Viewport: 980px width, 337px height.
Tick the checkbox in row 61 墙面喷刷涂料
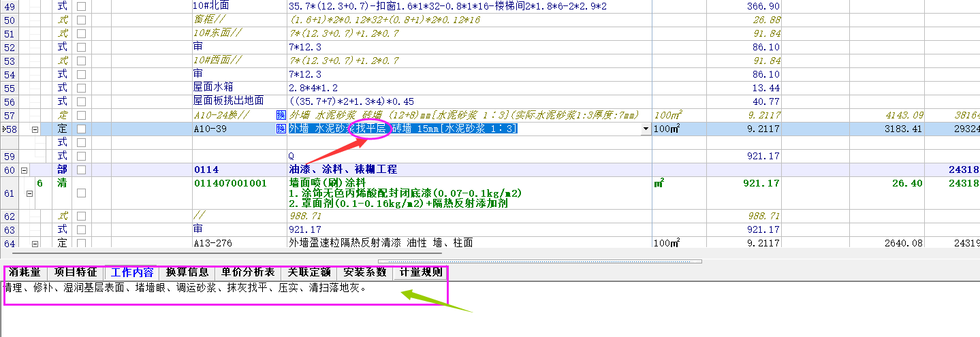81,193
